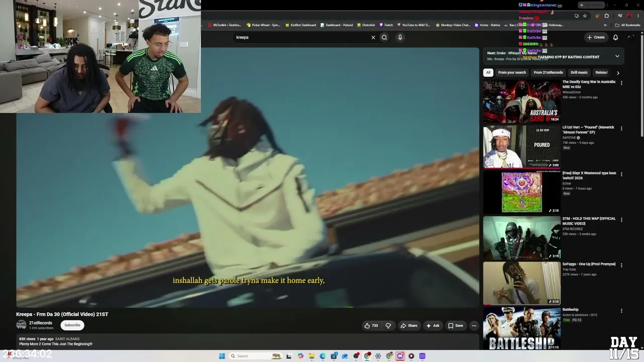Image resolution: width=644 pixels, height=362 pixels.
Task: Open the All Bookmarks folder
Action: [627, 25]
